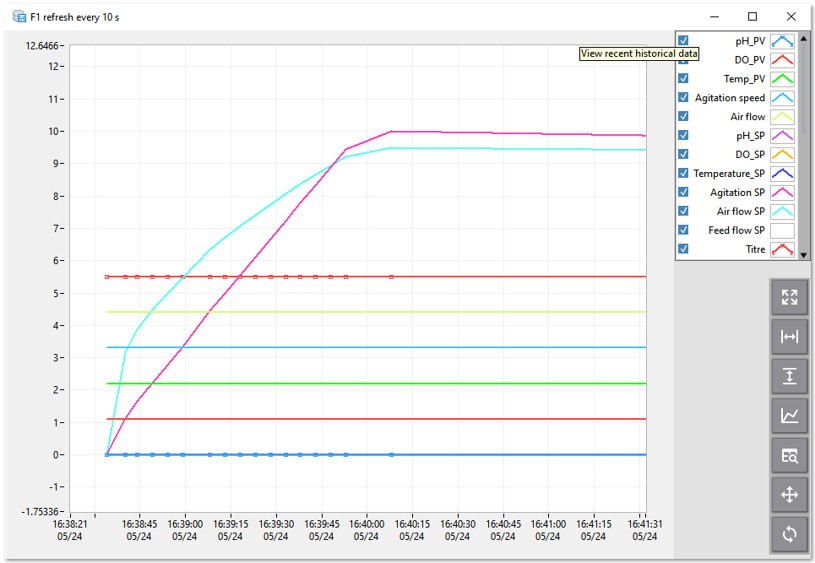Viewport: 815px width, 563px height.
Task: Click the Feed flow SP legend label
Action: 737,230
